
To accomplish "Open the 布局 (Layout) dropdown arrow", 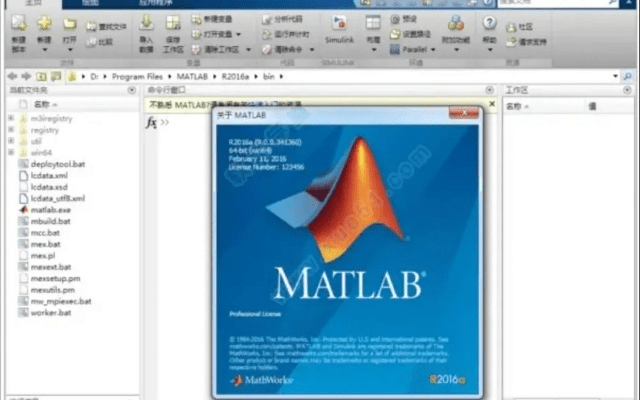I will (373, 50).
